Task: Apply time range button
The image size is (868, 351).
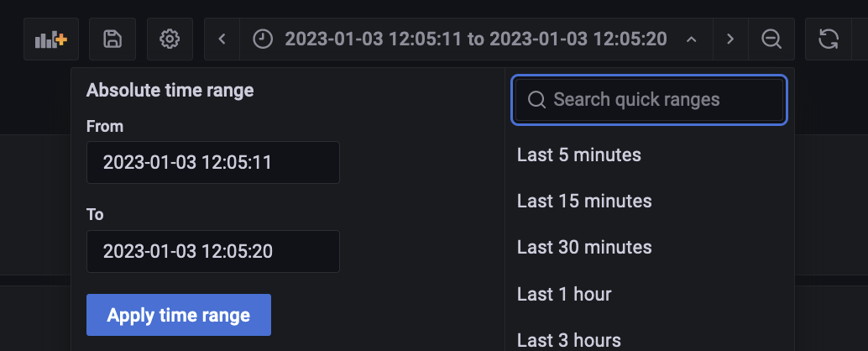Action: [x=179, y=315]
